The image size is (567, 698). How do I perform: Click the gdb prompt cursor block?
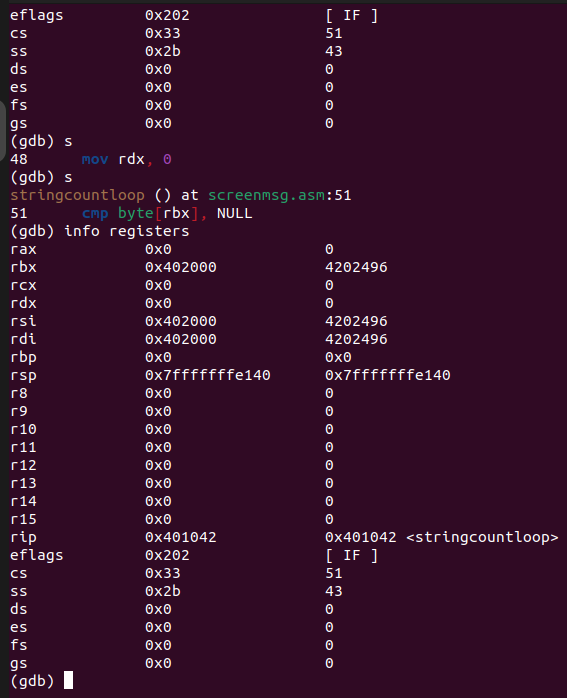pyautogui.click(x=69, y=680)
